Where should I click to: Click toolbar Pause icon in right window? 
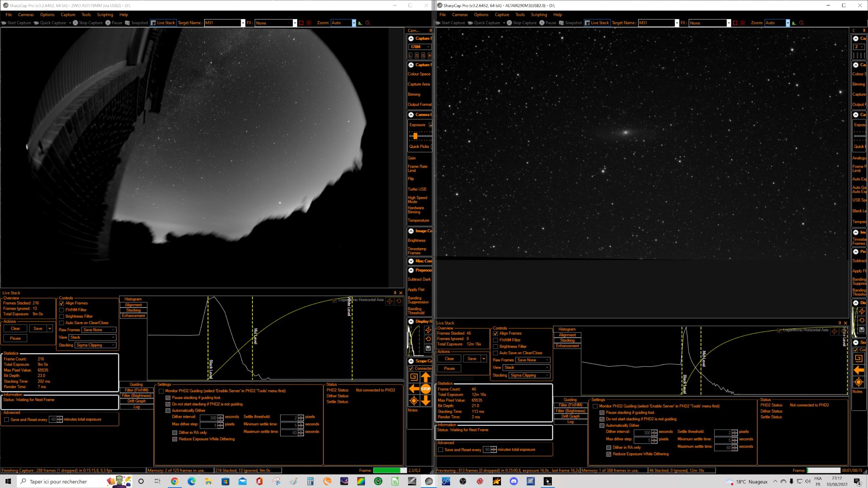coord(542,23)
